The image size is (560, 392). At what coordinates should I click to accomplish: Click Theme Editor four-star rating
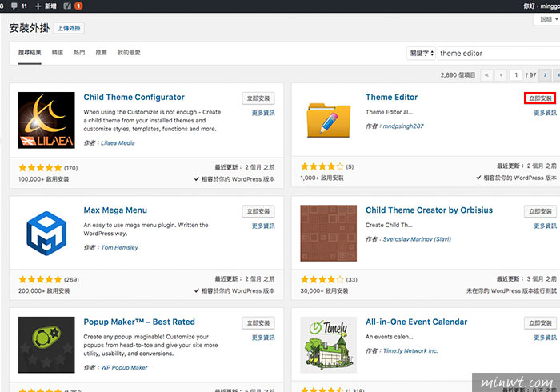pyautogui.click(x=322, y=166)
